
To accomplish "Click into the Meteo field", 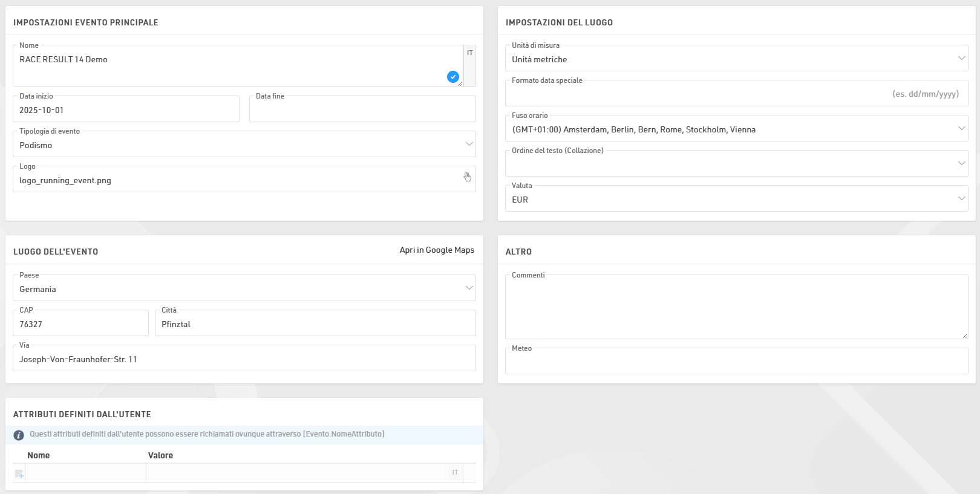I will 736,362.
